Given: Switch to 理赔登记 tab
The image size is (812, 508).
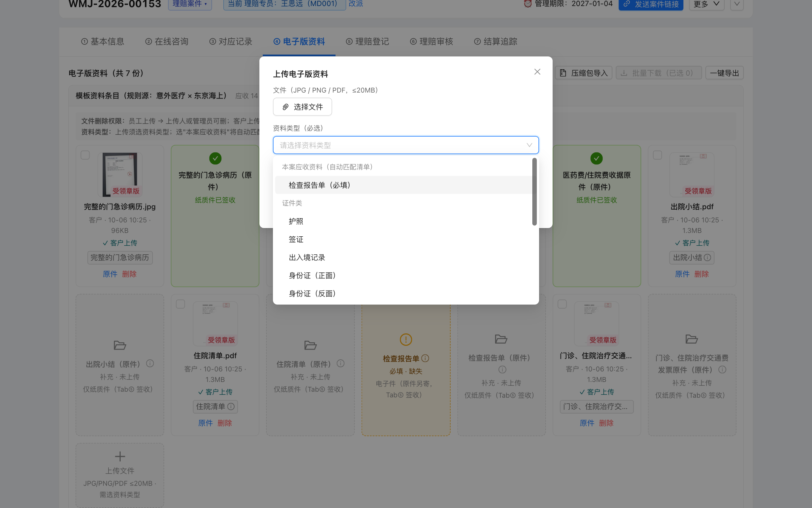Looking at the screenshot, I should tap(368, 41).
